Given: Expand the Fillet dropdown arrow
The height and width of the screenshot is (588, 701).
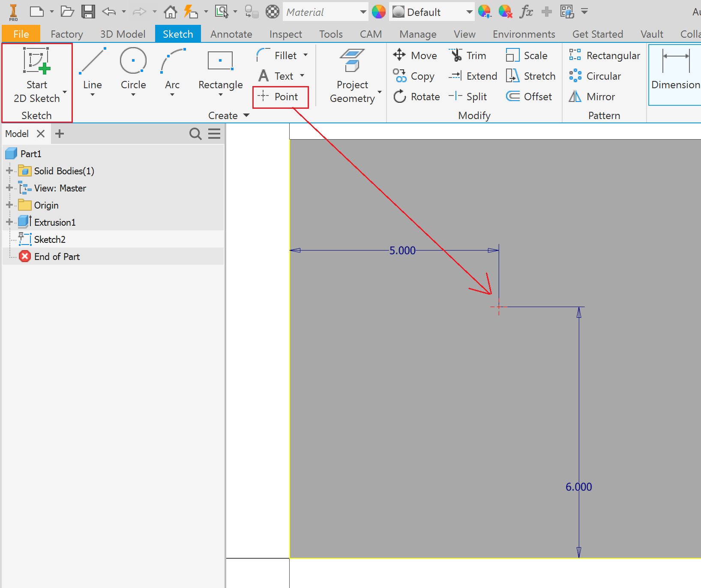Looking at the screenshot, I should point(306,55).
